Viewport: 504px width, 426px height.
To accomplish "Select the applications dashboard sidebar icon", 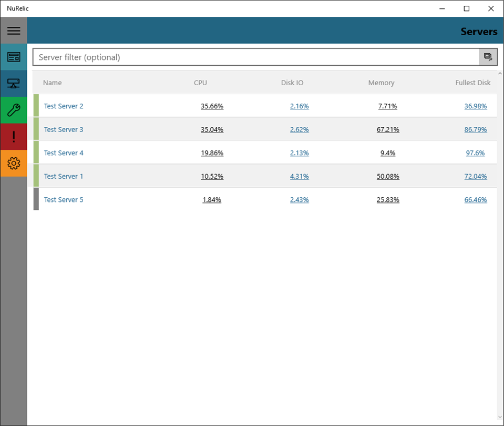I will click(x=14, y=57).
